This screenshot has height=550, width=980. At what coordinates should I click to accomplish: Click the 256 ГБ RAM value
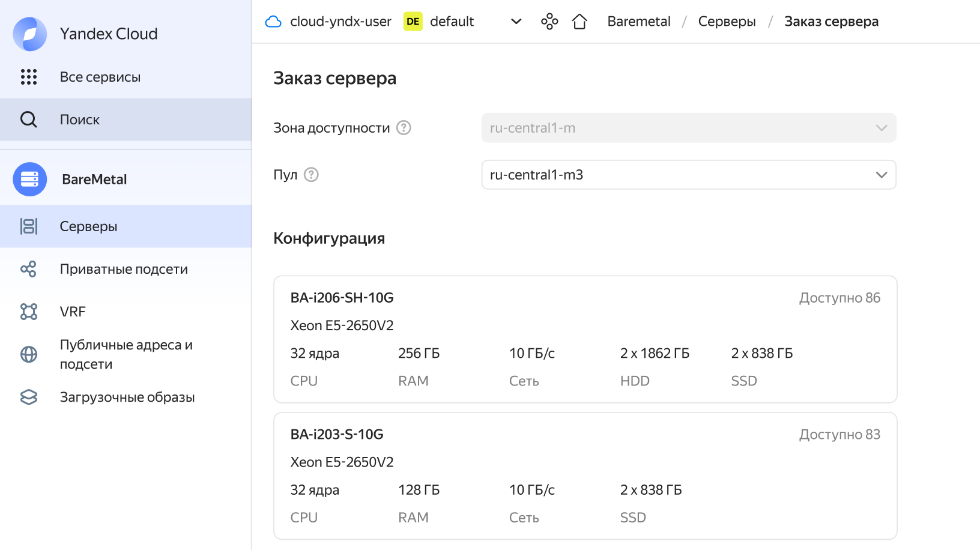coord(419,353)
